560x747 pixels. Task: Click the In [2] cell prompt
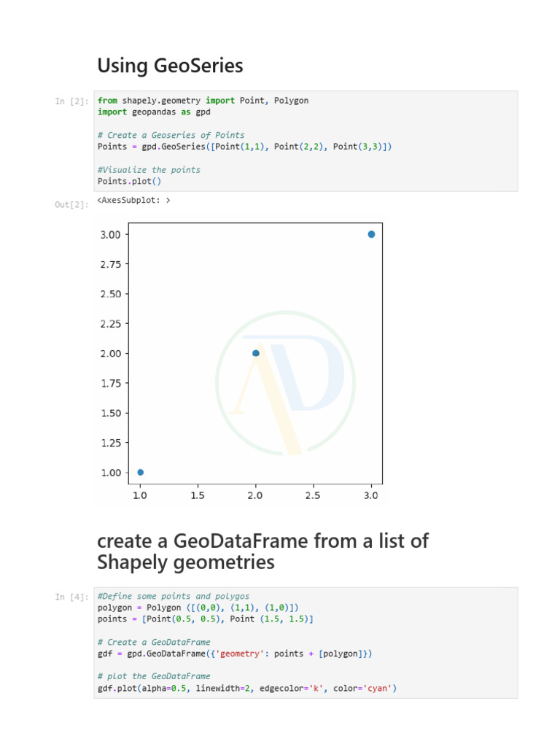point(71,101)
